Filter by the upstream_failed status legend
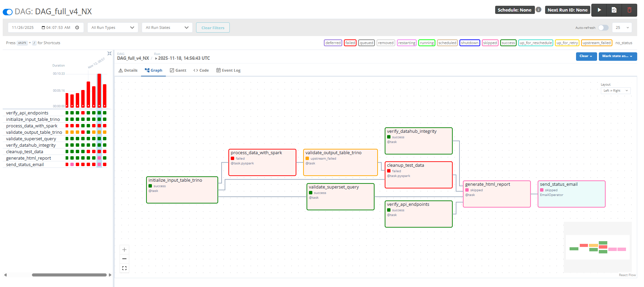Viewport: 644px width, 287px height. (596, 43)
